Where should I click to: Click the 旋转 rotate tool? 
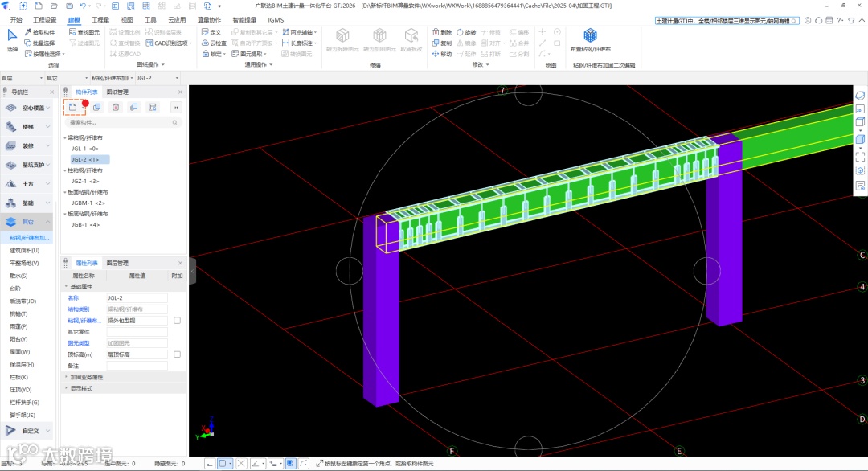tap(467, 32)
